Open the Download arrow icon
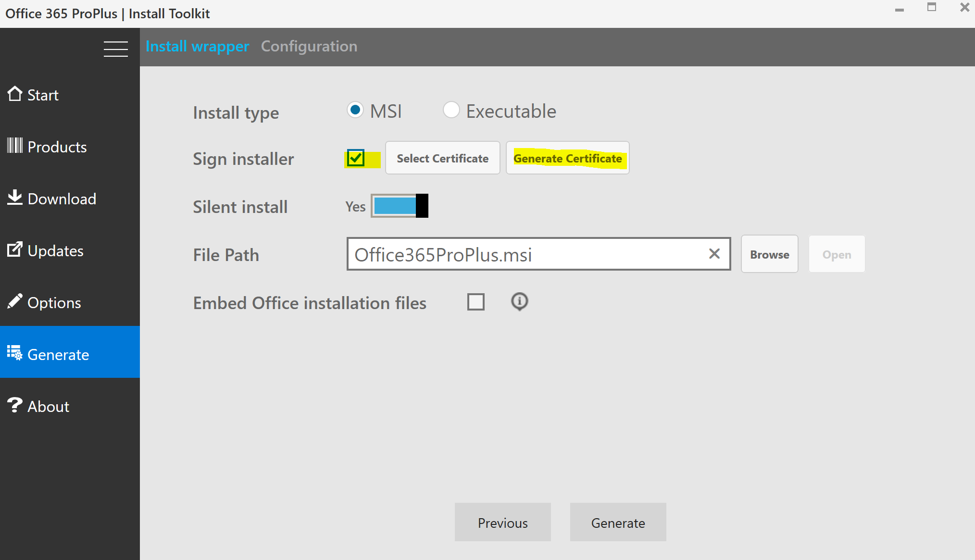The width and height of the screenshot is (975, 560). pyautogui.click(x=15, y=198)
